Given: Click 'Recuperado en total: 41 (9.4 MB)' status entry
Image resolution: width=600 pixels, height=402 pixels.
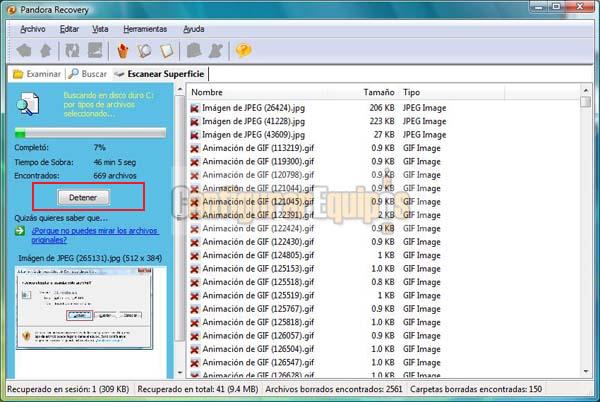Looking at the screenshot, I should pyautogui.click(x=197, y=389).
